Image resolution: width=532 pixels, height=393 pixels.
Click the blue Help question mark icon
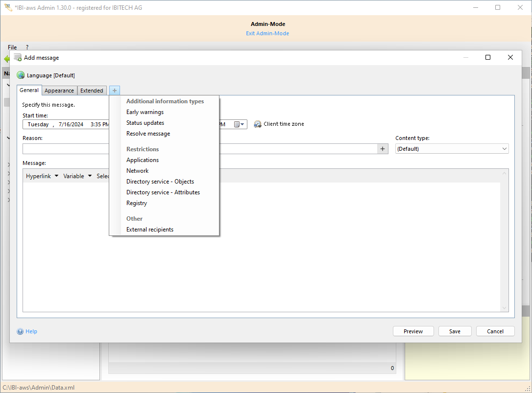tap(20, 331)
